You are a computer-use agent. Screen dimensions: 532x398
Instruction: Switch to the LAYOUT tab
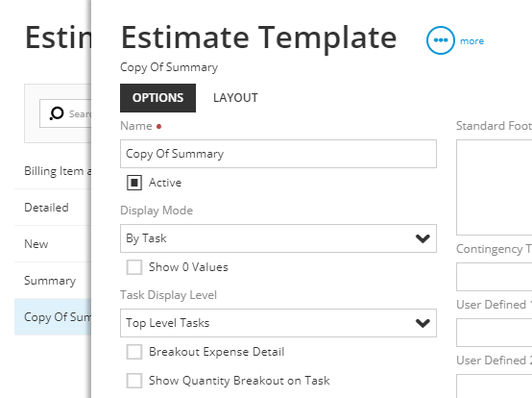pos(235,98)
